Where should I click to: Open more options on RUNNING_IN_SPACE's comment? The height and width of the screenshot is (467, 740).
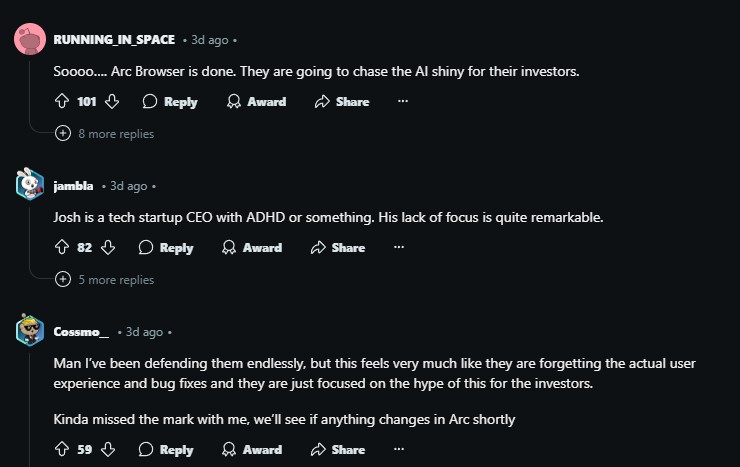(403, 101)
